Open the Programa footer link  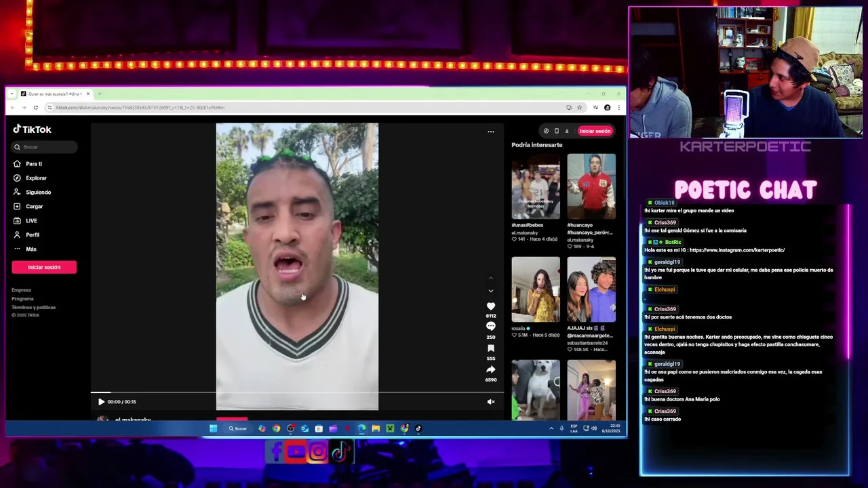22,299
